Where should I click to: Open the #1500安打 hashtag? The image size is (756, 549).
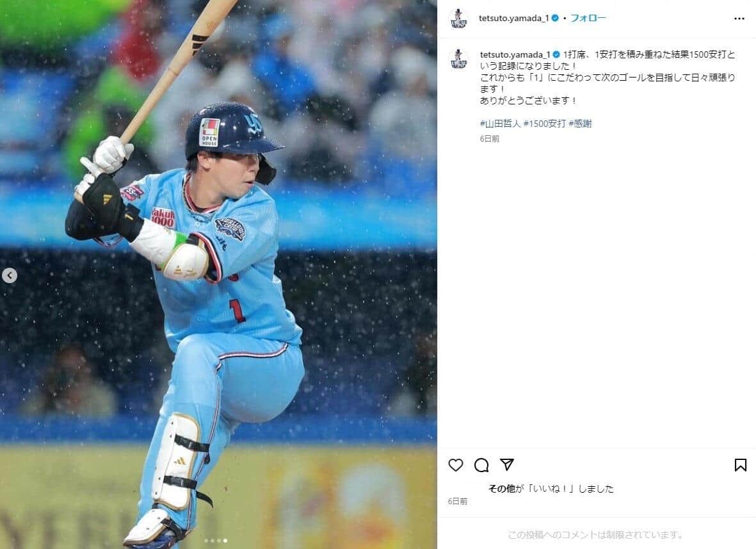544,124
